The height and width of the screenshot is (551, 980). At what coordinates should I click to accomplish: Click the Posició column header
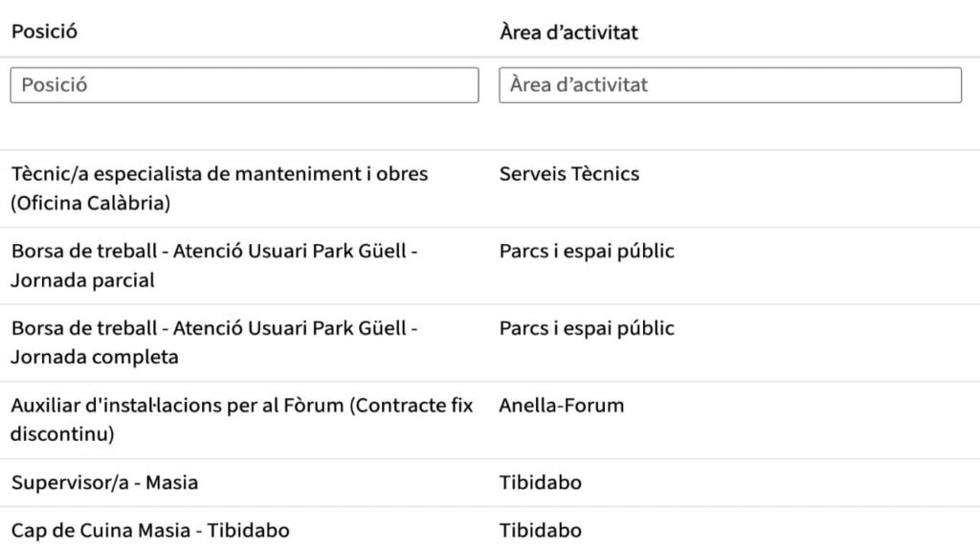(x=44, y=32)
